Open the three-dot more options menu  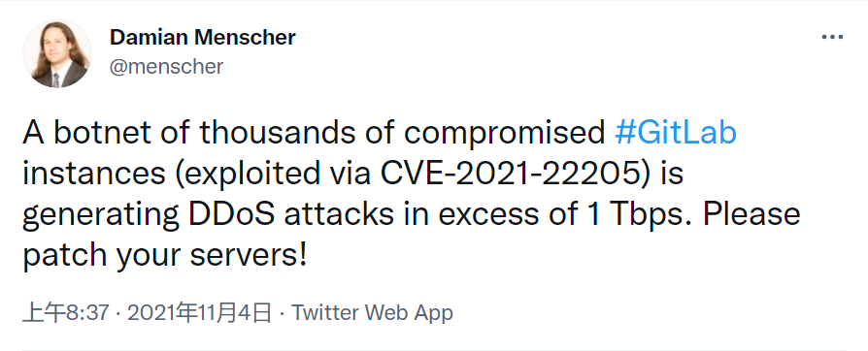[832, 38]
